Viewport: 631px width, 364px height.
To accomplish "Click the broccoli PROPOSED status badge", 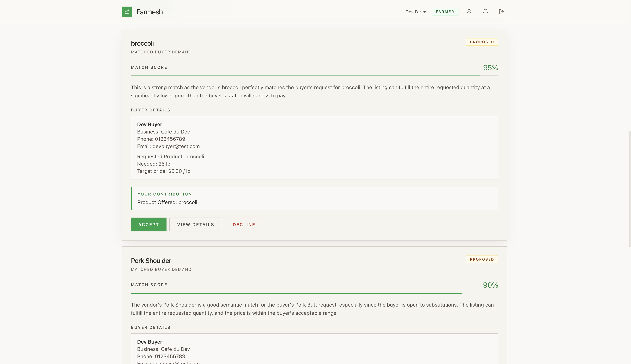I will (482, 42).
